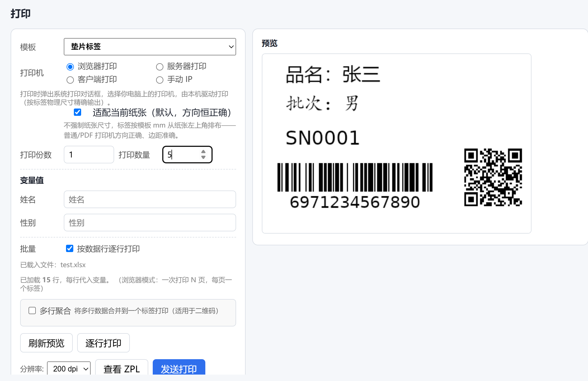Enable the 多行聚合 checkbox

[x=32, y=311]
